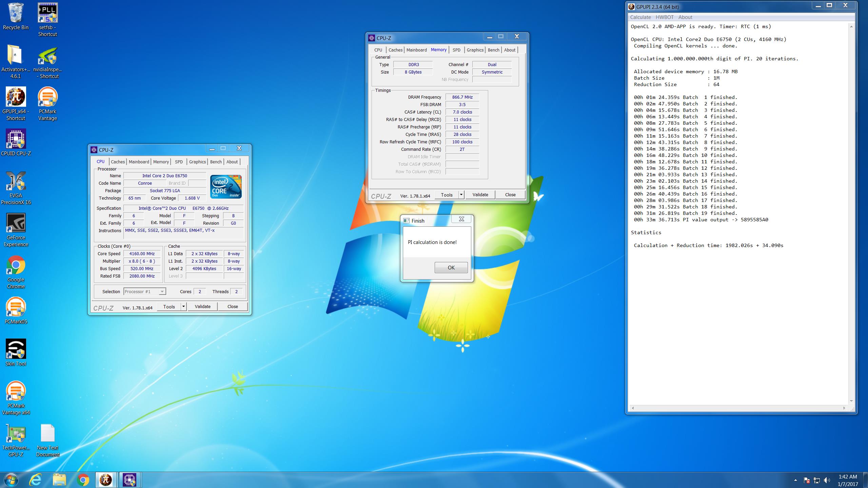Open Google Chrome desktop shortcut
The height and width of the screenshot is (488, 868).
click(x=16, y=272)
